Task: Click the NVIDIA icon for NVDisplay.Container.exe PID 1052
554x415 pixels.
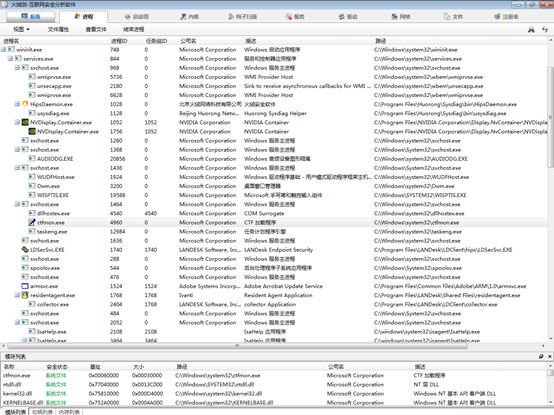Action: coord(25,123)
